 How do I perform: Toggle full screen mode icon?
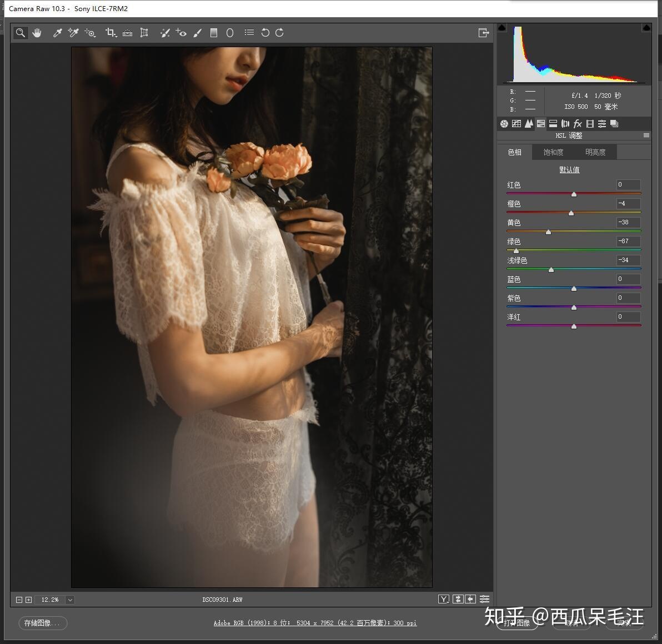click(484, 33)
